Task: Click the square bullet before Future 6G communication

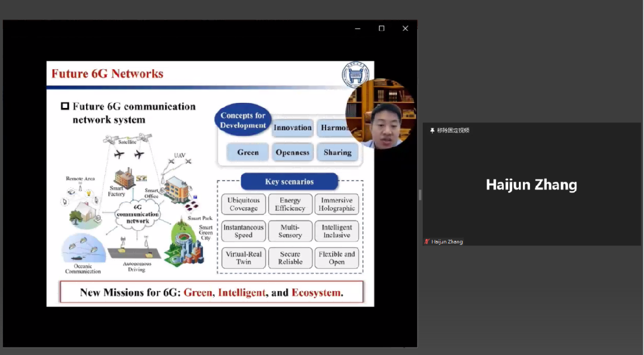Action: click(x=65, y=106)
